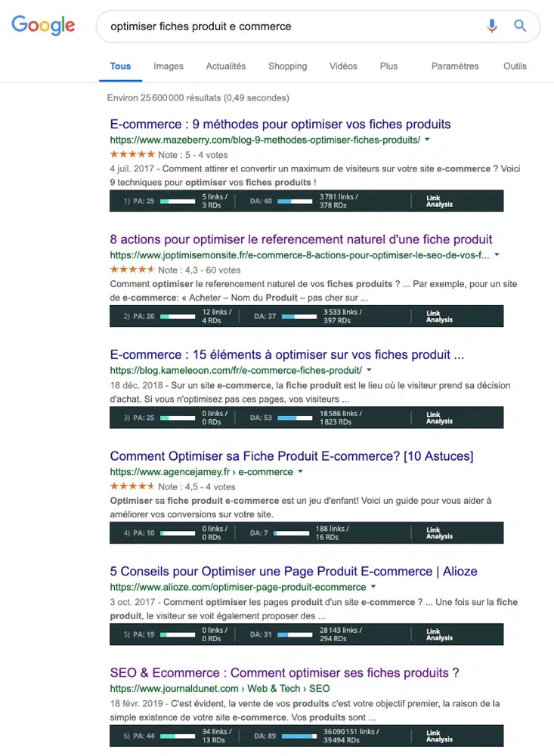This screenshot has height=756, width=554.
Task: Switch to the Images tab
Action: [169, 66]
